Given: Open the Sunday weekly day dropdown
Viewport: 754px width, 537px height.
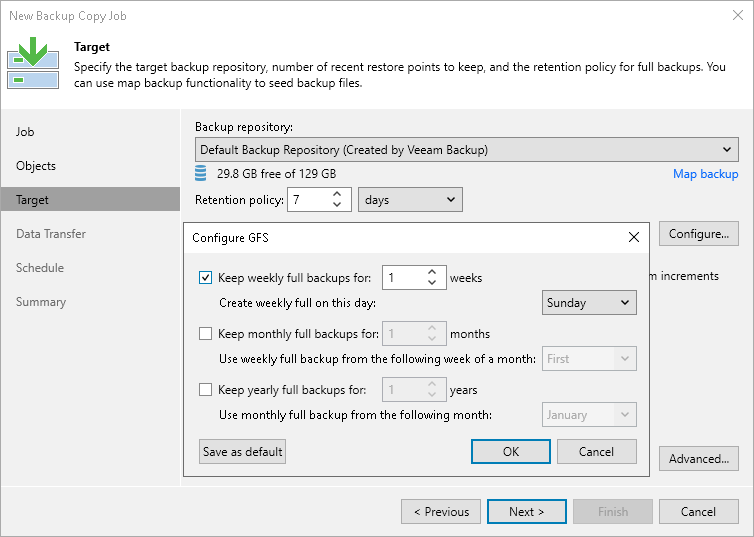Looking at the screenshot, I should pyautogui.click(x=589, y=302).
